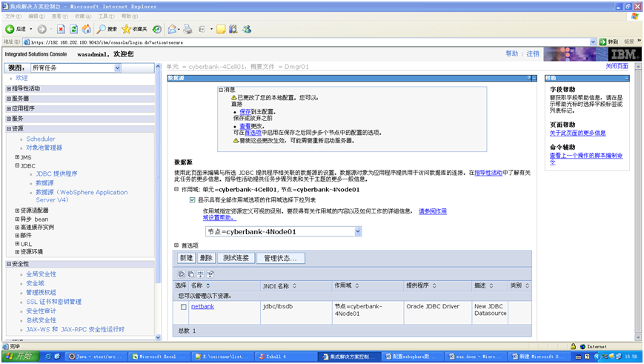Open JDBC 提供程序 in navigation tree
Image resolution: width=644 pixels, height=364 pixels.
click(x=56, y=173)
